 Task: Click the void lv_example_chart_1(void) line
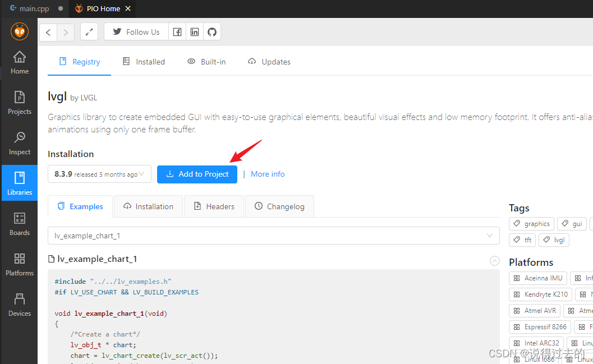point(111,314)
